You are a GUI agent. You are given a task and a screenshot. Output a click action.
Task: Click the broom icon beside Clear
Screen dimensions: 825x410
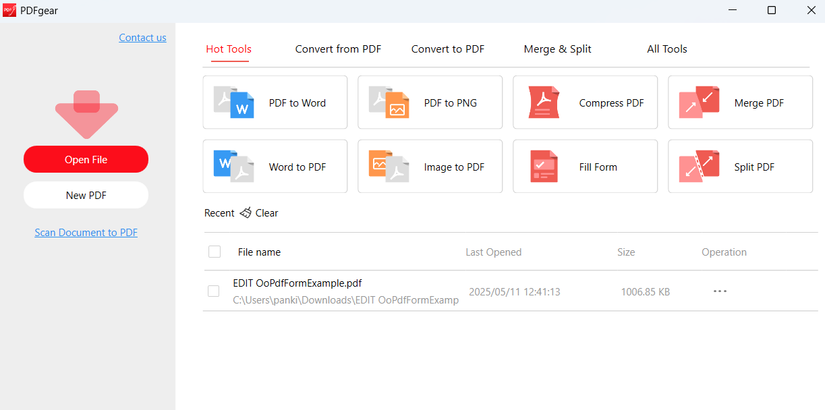click(x=245, y=213)
